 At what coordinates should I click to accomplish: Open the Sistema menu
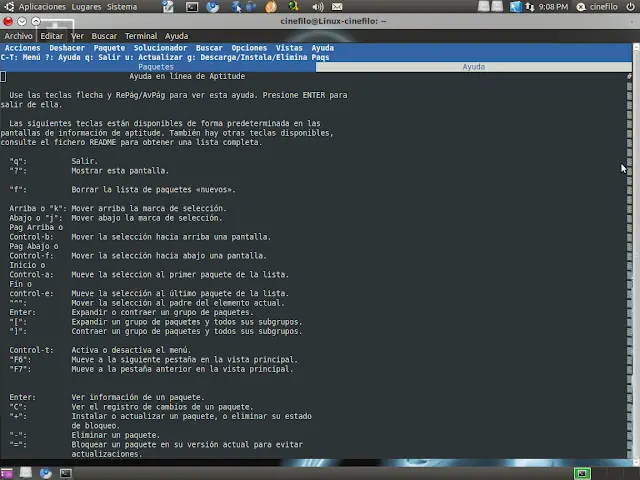(x=122, y=7)
